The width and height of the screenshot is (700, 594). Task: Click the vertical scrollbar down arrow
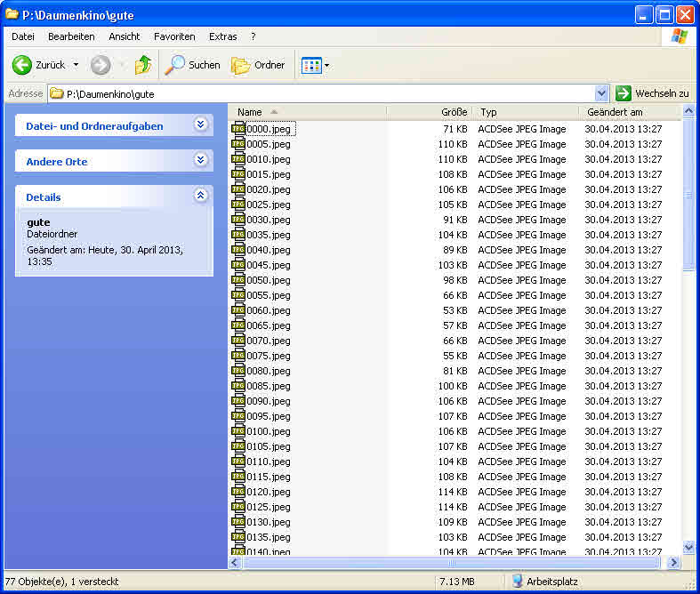tap(688, 547)
